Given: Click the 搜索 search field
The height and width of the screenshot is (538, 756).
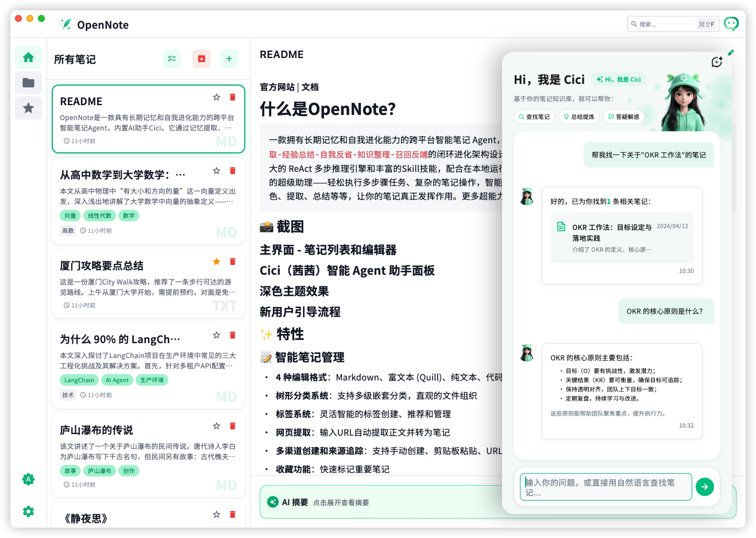Looking at the screenshot, I should (673, 24).
